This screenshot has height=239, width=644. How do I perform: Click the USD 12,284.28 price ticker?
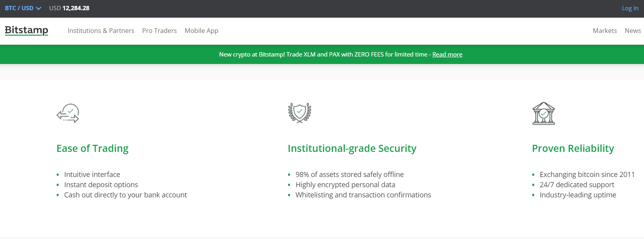point(69,8)
